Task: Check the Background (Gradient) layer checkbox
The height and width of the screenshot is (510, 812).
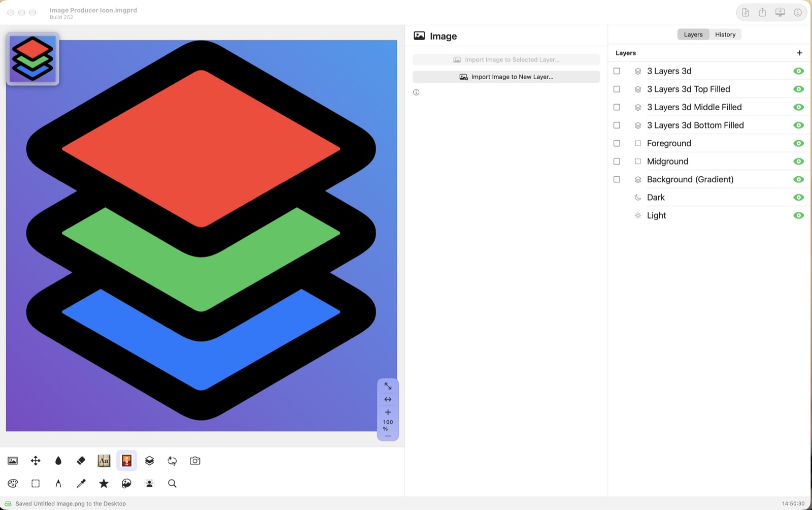Action: point(617,179)
